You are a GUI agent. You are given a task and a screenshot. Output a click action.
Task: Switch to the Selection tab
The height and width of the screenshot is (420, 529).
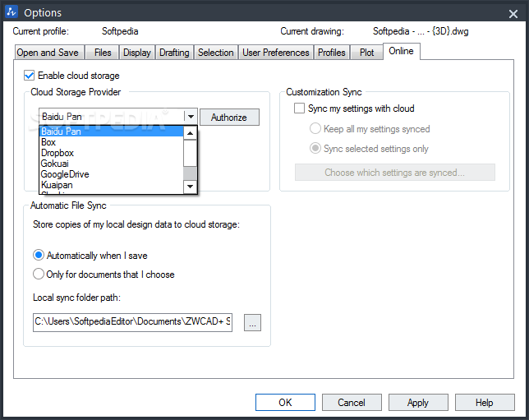216,53
